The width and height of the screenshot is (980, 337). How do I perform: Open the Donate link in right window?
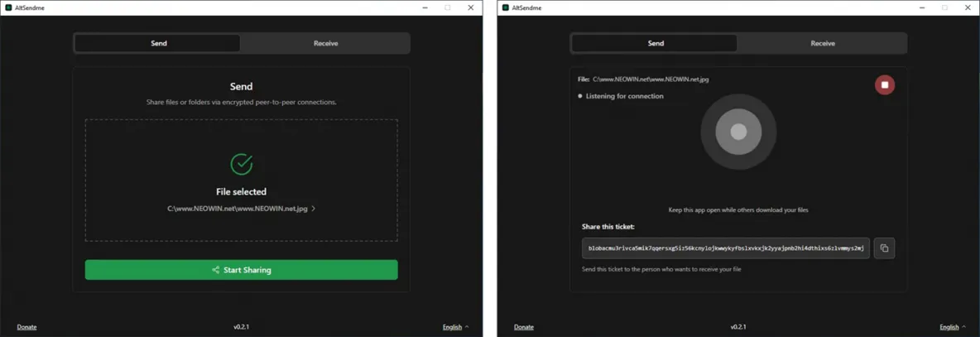[523, 327]
